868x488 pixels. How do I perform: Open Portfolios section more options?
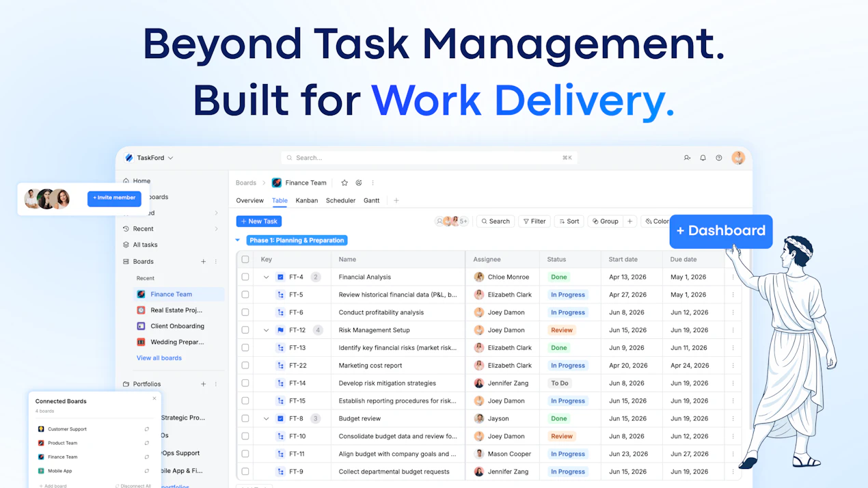pyautogui.click(x=216, y=384)
